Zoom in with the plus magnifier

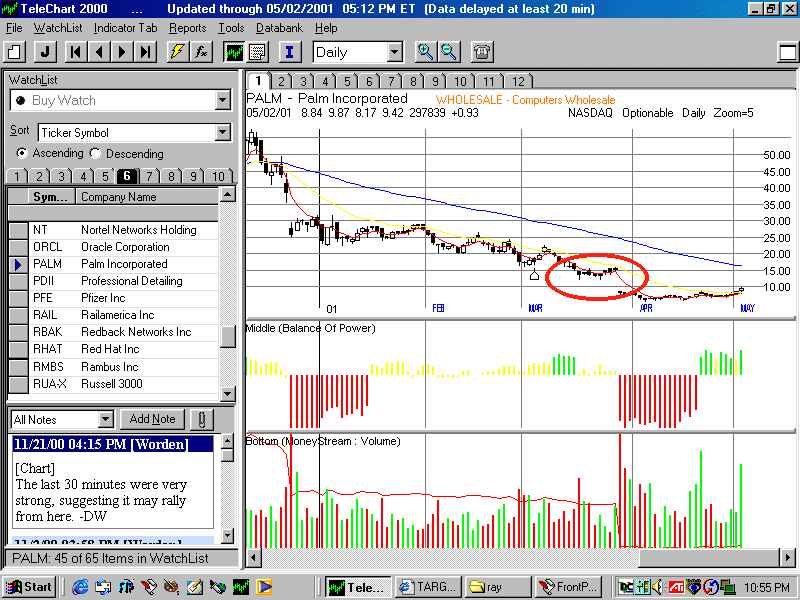[425, 52]
